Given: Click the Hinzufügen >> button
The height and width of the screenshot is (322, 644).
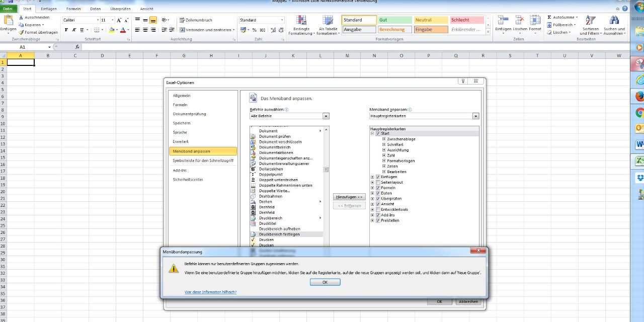Looking at the screenshot, I should coord(350,197).
